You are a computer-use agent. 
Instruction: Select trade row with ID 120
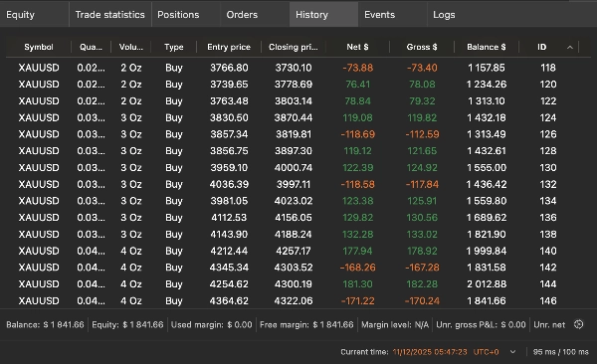(x=298, y=85)
